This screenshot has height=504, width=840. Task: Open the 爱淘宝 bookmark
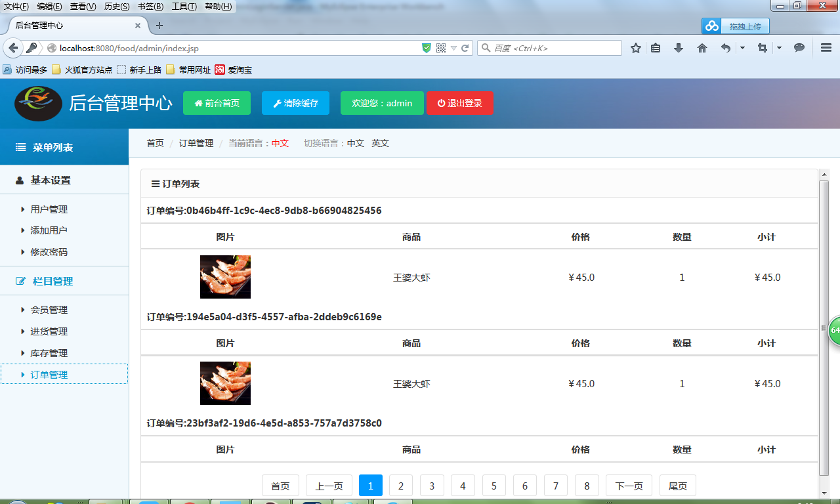(234, 70)
